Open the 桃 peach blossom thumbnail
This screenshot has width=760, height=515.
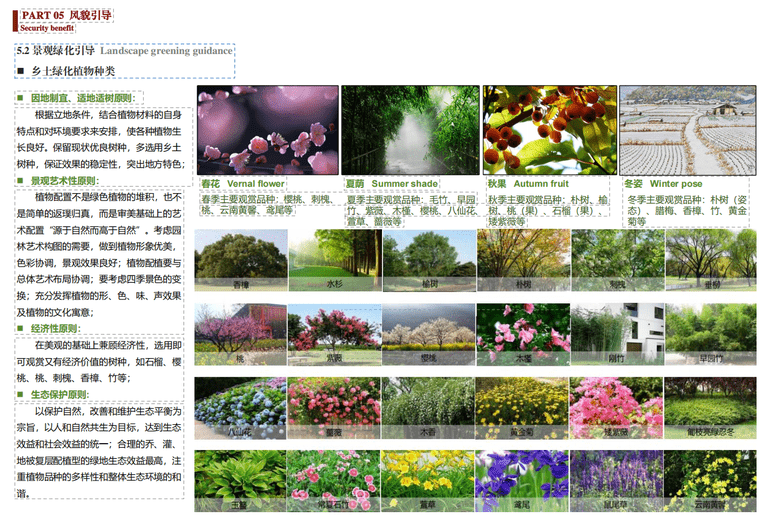(x=240, y=334)
